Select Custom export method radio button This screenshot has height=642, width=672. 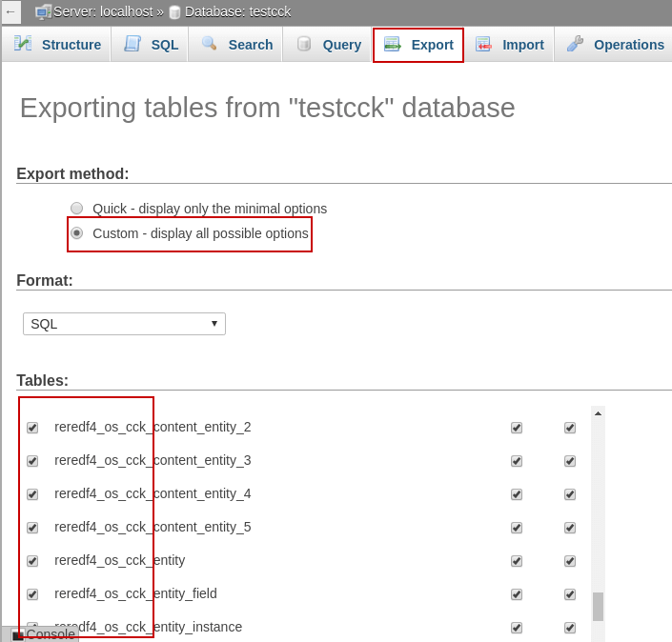[77, 233]
